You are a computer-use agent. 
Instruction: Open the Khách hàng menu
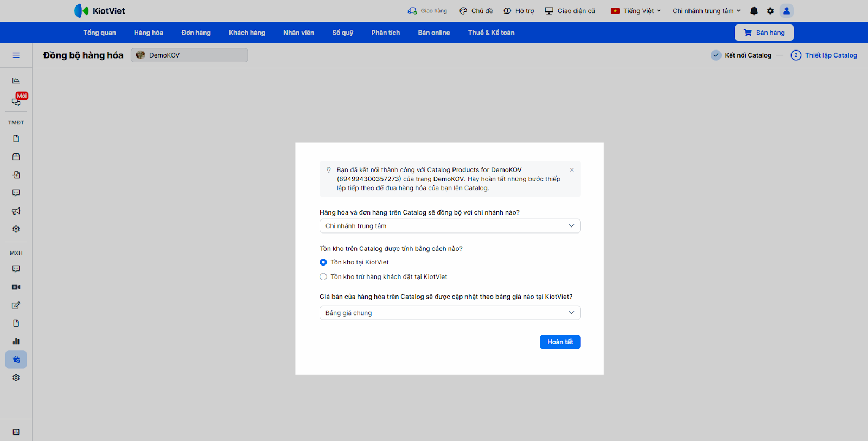[247, 33]
